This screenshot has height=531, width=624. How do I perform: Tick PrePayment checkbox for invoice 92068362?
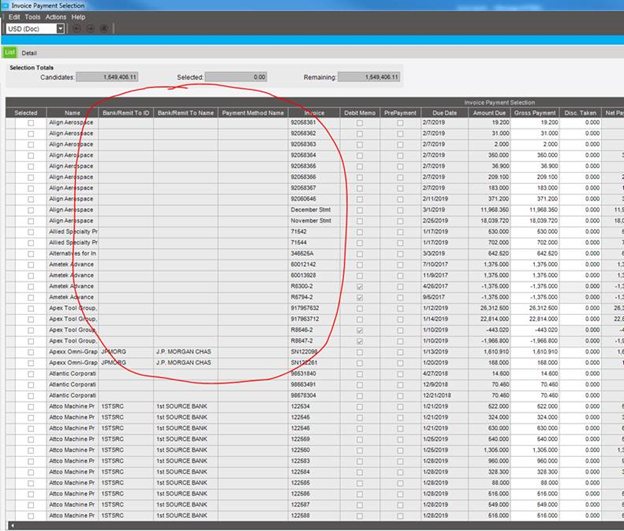coord(400,134)
